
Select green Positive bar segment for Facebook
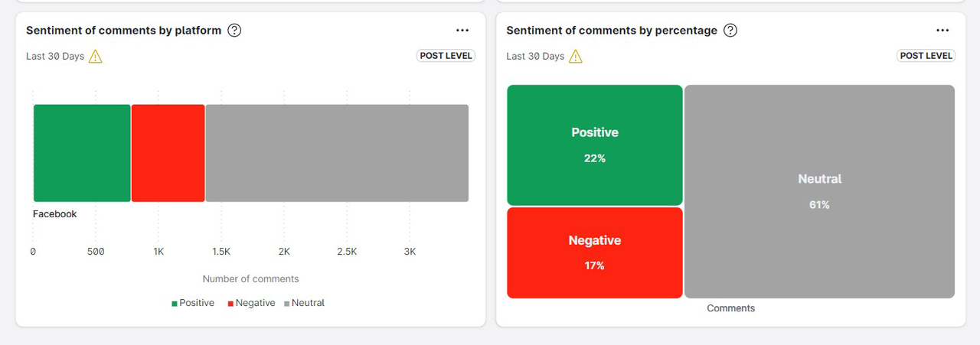(82, 153)
